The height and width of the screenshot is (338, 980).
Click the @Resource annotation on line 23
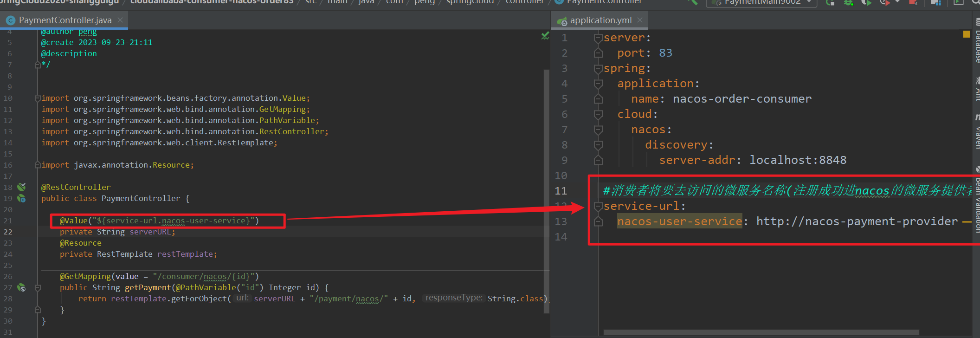80,243
